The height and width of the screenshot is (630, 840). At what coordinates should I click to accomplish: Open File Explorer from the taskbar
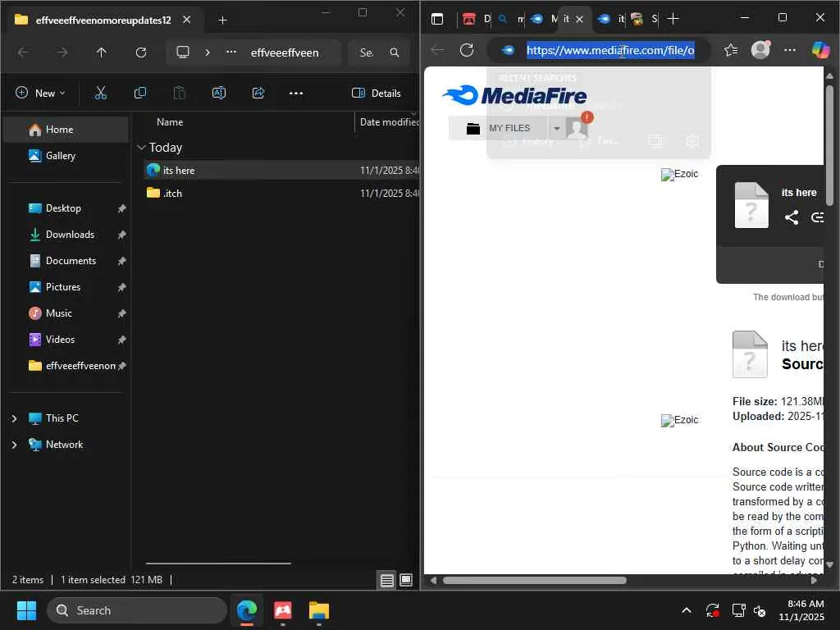pos(319,610)
